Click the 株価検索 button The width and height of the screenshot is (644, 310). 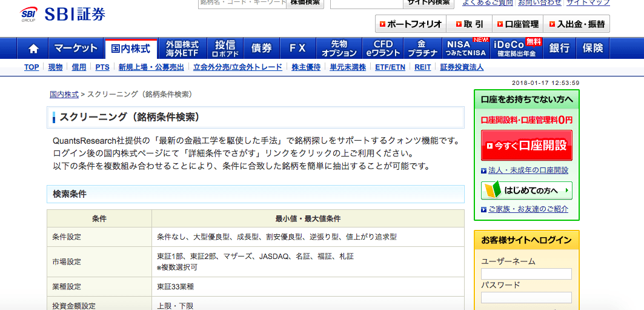pyautogui.click(x=305, y=3)
